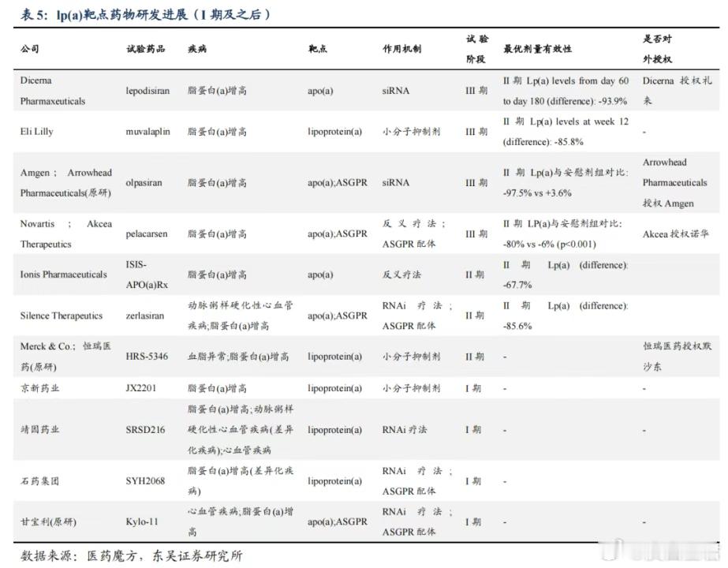Select the 'Kylo-11' drug cell
Image resolution: width=728 pixels, height=568 pixels.
pyautogui.click(x=142, y=521)
